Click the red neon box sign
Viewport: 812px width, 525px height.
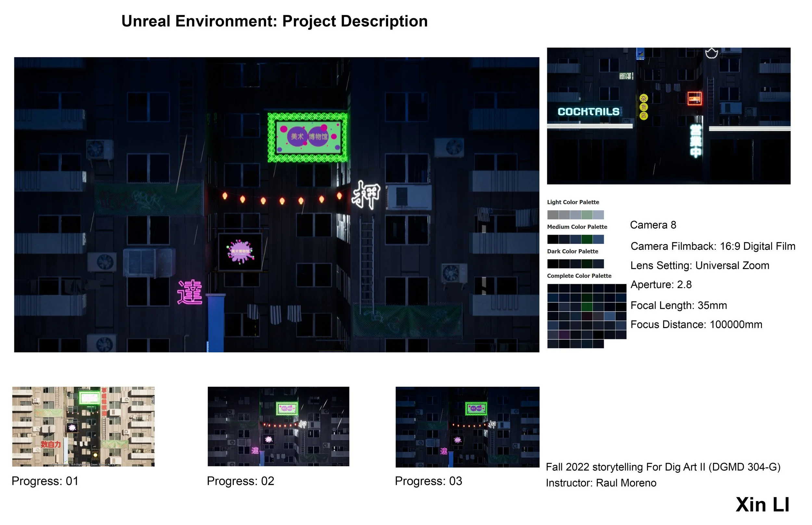695,99
